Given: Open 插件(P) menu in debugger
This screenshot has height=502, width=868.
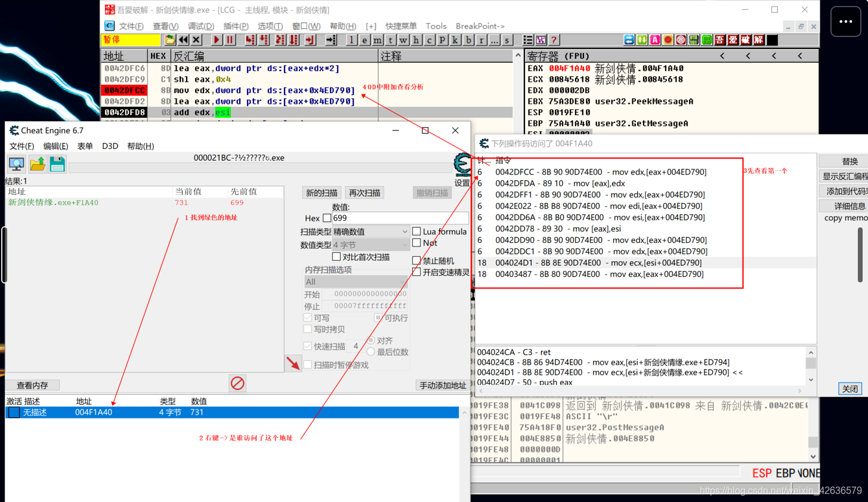Looking at the screenshot, I should coord(236,26).
